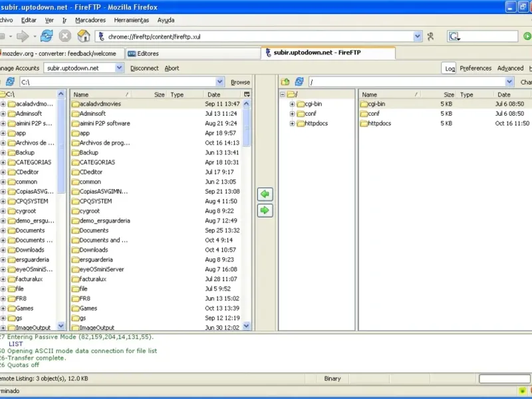Image resolution: width=532 pixels, height=399 pixels.
Task: Click the Firefox forward arrow button
Action: pyautogui.click(x=23, y=36)
